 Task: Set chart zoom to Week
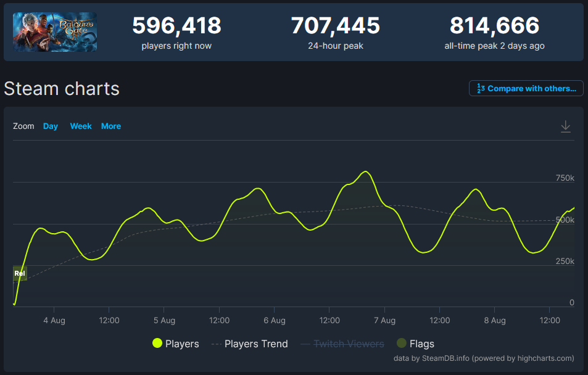point(81,126)
